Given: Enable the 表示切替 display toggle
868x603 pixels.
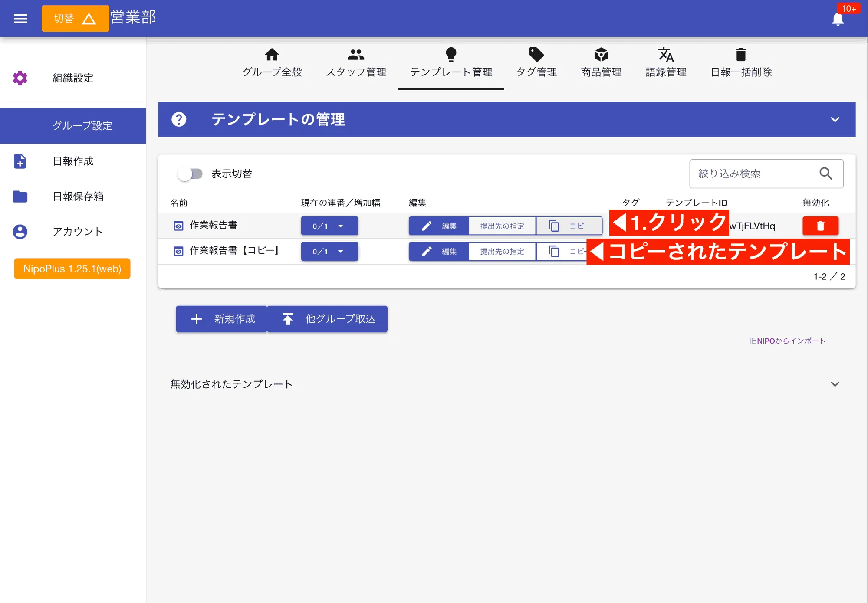Looking at the screenshot, I should pyautogui.click(x=191, y=174).
